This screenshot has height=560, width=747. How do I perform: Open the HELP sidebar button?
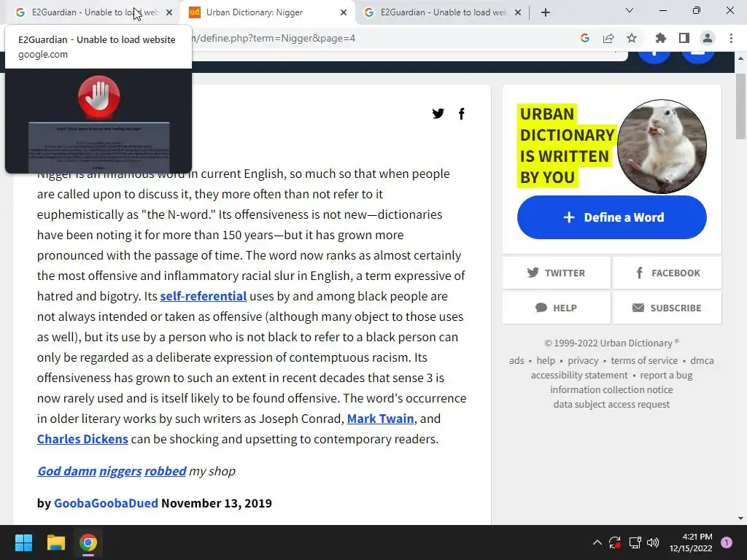tap(556, 308)
